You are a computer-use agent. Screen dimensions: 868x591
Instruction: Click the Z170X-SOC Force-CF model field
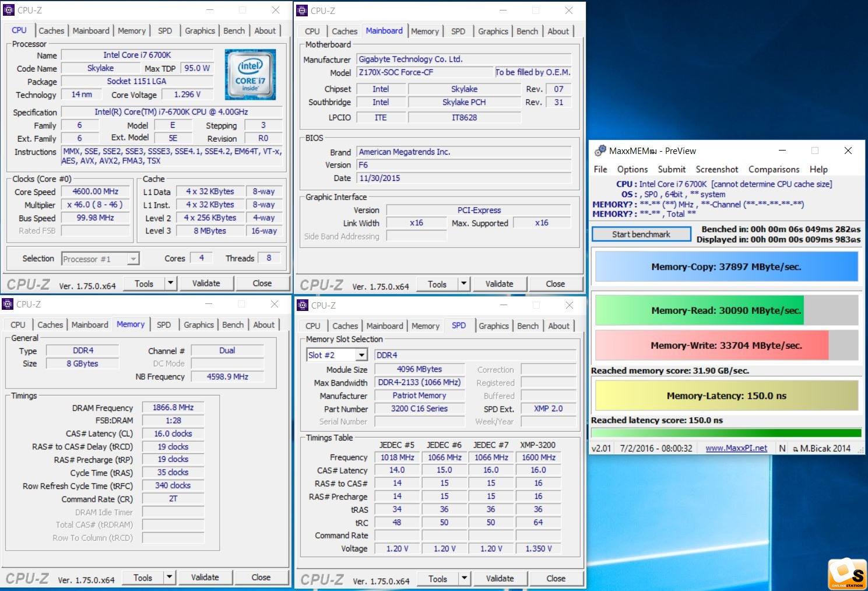425,72
